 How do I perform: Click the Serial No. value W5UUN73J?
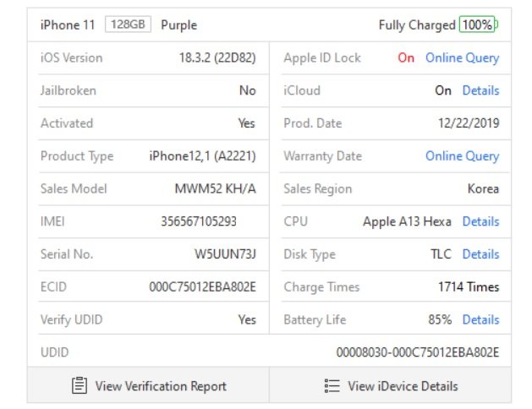(225, 254)
